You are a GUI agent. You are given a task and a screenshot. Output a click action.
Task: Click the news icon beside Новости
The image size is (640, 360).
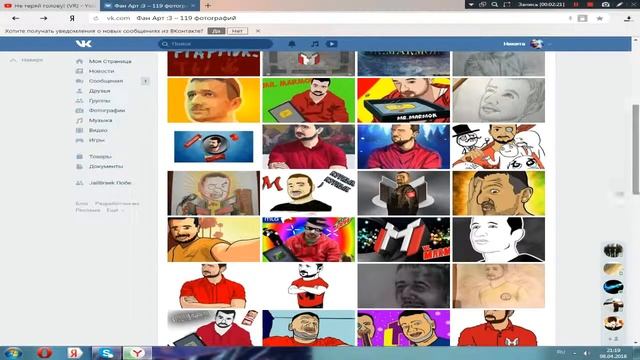pos(80,71)
